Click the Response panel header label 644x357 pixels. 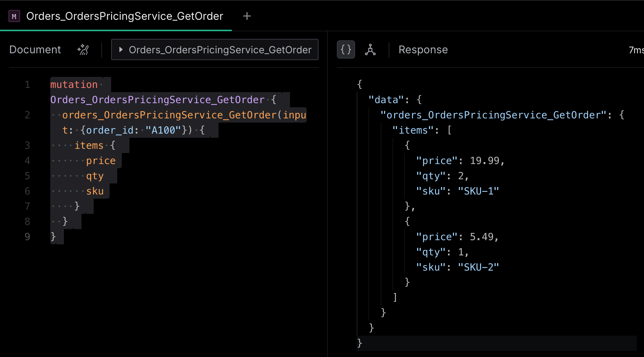(423, 49)
